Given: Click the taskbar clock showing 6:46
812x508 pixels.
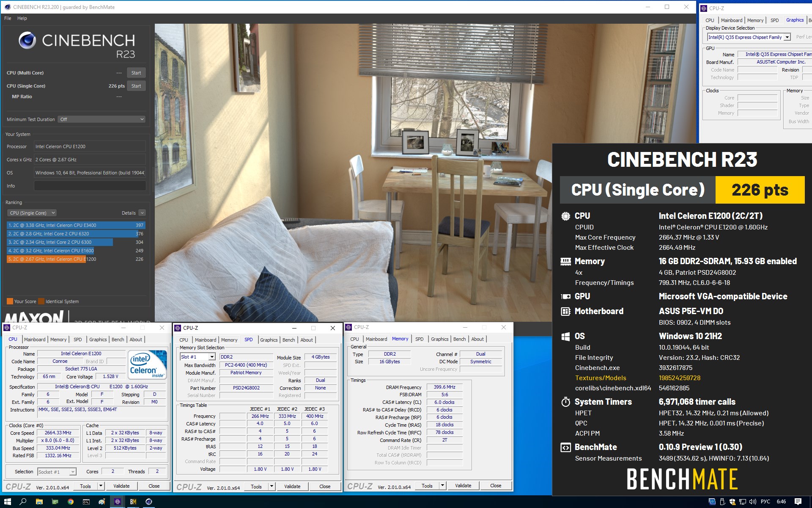Looking at the screenshot, I should tap(782, 502).
